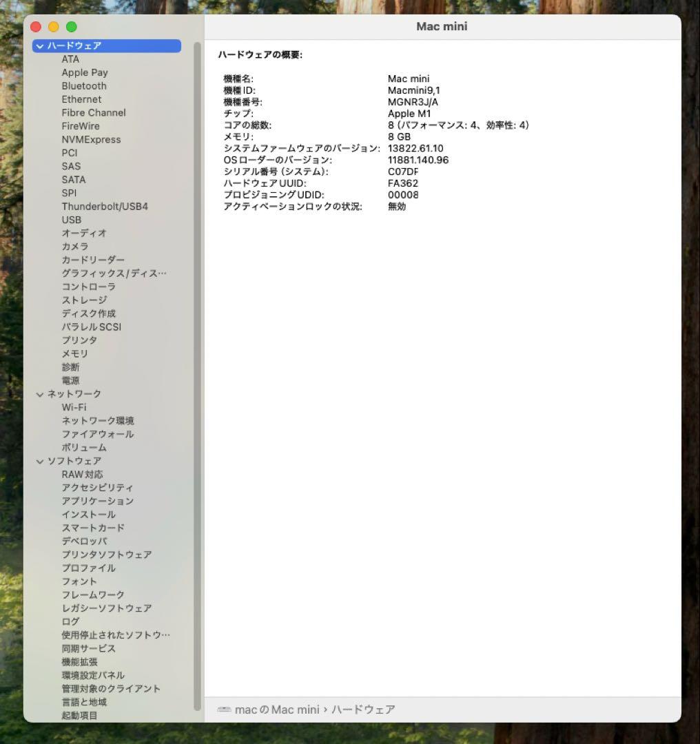Show フォント information
The image size is (700, 744).
coord(79,581)
